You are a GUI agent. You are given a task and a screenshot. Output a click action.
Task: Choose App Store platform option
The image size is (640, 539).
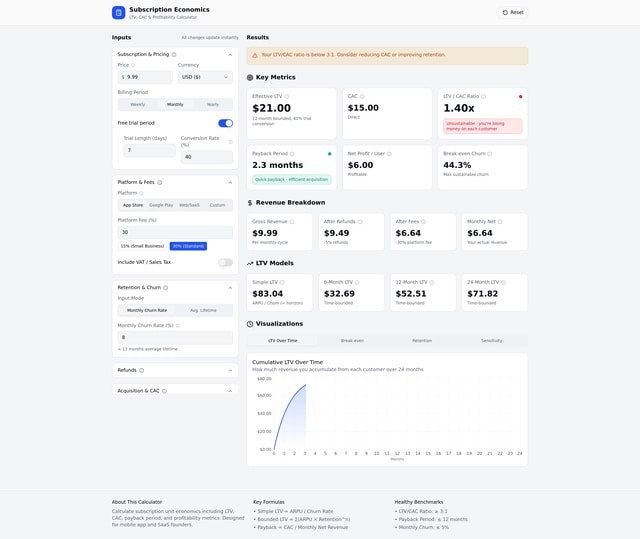(133, 205)
